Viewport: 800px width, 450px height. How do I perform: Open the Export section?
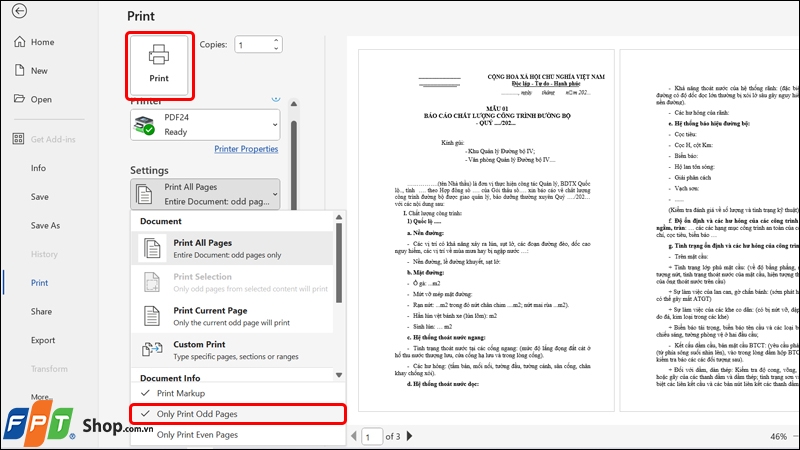[x=42, y=340]
